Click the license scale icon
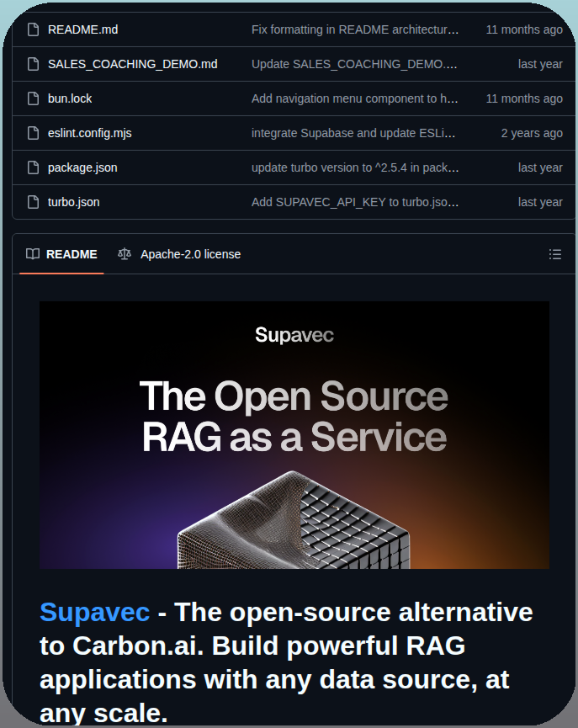This screenshot has width=578, height=728. pyautogui.click(x=125, y=254)
